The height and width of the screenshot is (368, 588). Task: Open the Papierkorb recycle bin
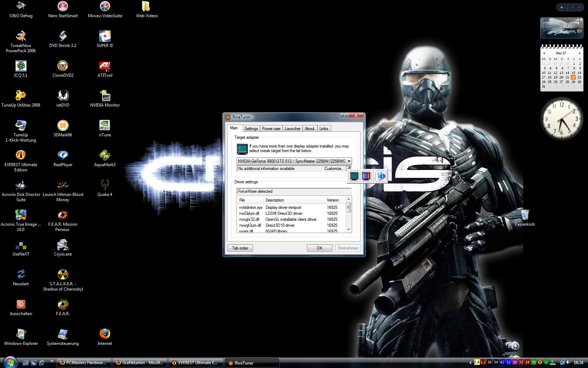pyautogui.click(x=525, y=218)
